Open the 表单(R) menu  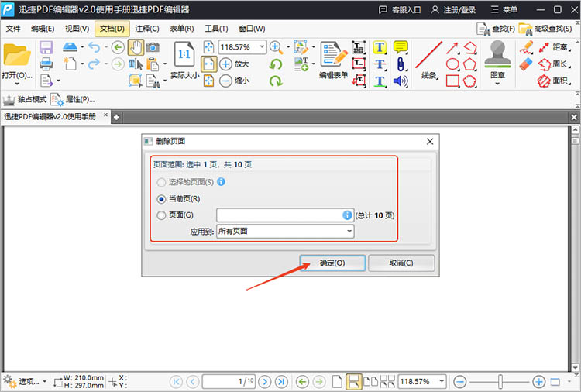tap(181, 29)
